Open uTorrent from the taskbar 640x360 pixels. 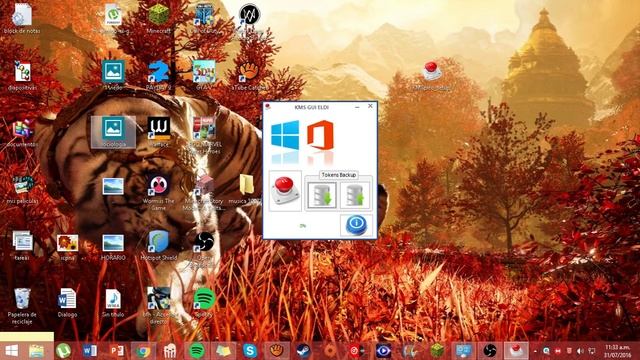tap(63, 351)
